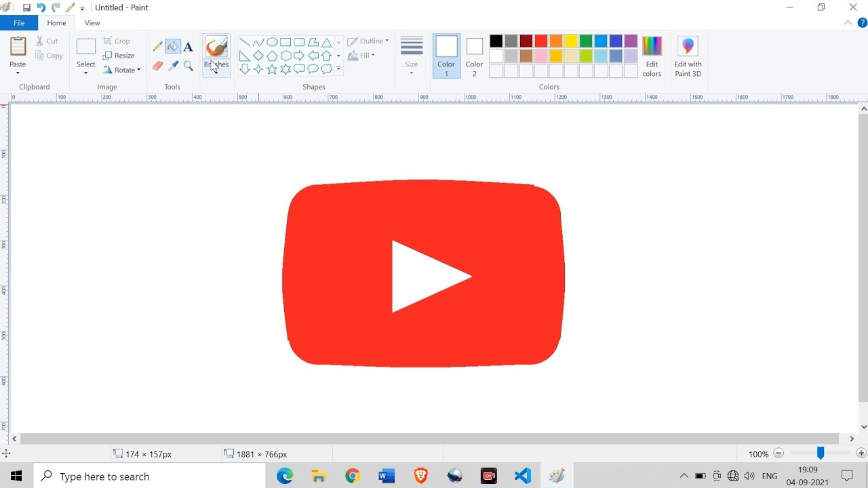
Task: Select the Eraser tool
Action: coord(158,66)
